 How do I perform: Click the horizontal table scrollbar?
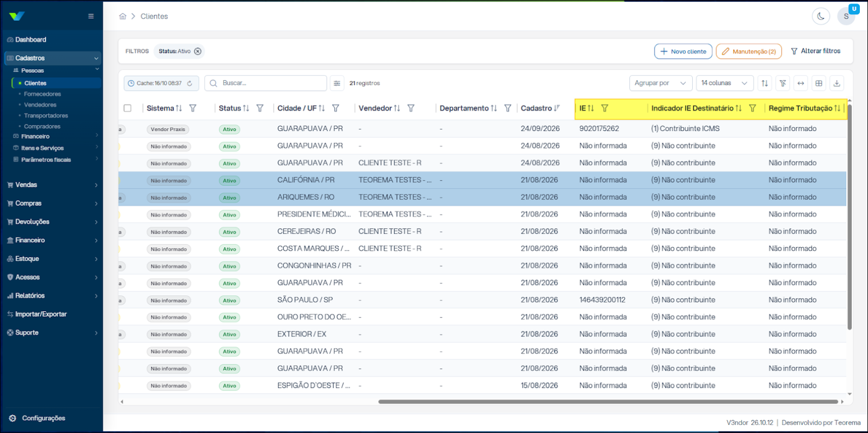coord(608,402)
